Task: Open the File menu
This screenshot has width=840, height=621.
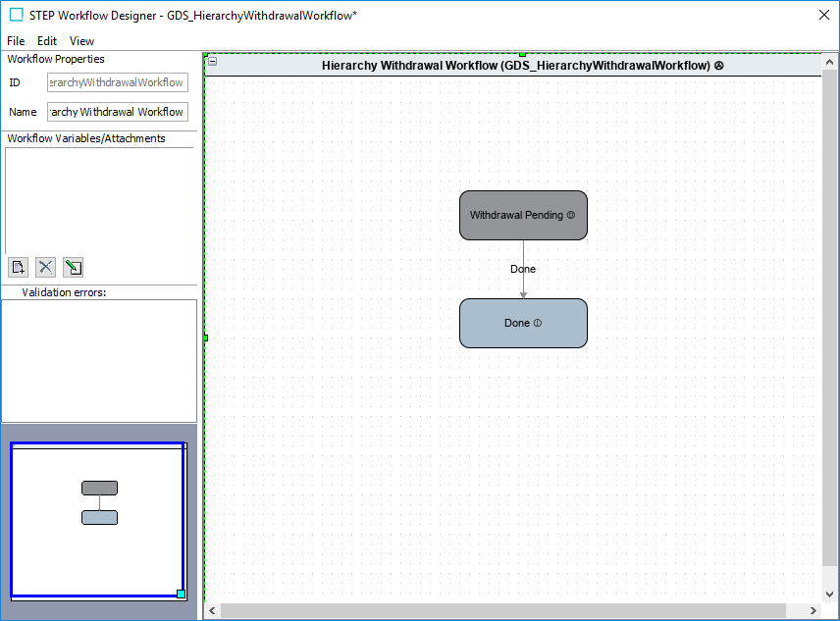Action: coord(16,41)
